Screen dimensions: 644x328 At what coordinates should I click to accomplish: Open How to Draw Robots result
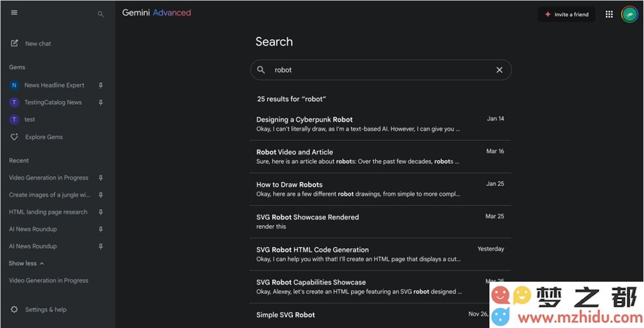click(381, 189)
